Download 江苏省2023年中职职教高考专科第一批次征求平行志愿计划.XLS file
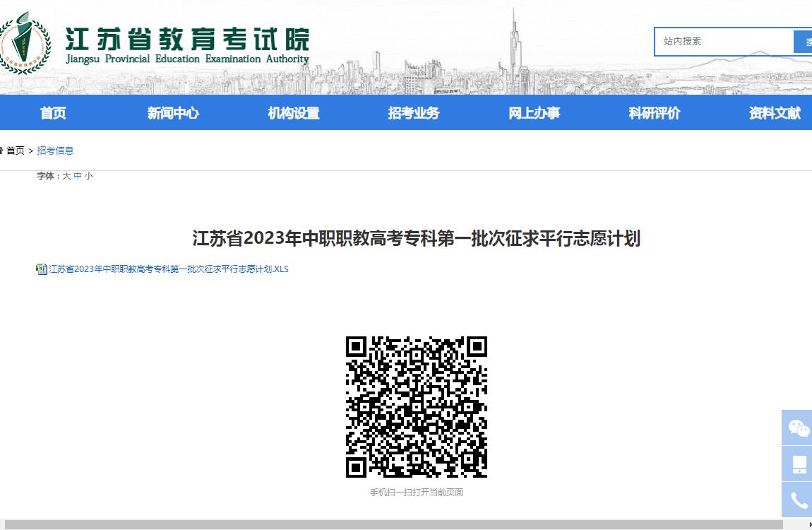Screen dimensions: 812x530 [168, 269]
